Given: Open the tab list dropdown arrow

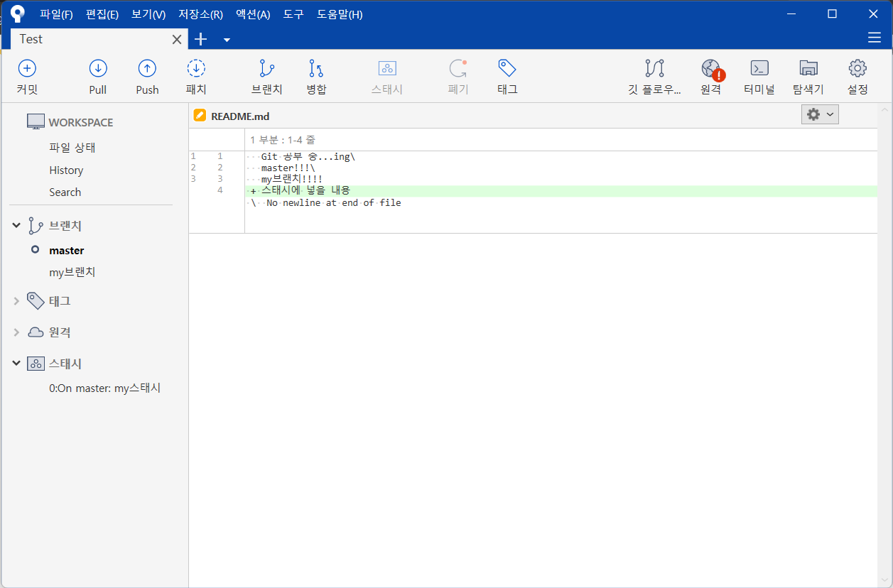Looking at the screenshot, I should pos(227,40).
